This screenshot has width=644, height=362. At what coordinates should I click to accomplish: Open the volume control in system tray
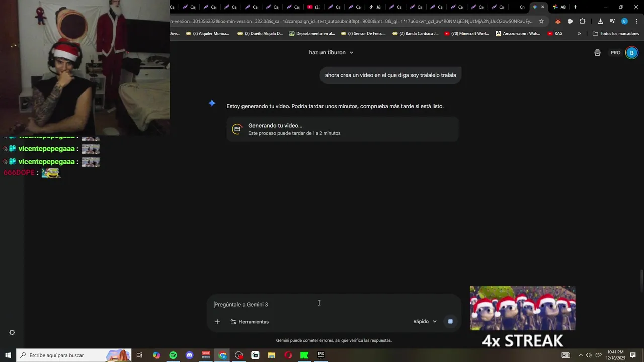pyautogui.click(x=589, y=355)
